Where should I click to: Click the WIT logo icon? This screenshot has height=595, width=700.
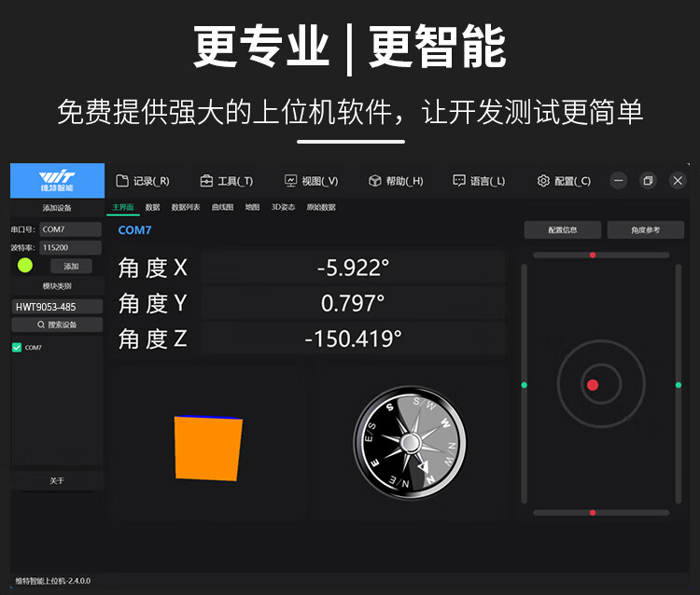57,180
